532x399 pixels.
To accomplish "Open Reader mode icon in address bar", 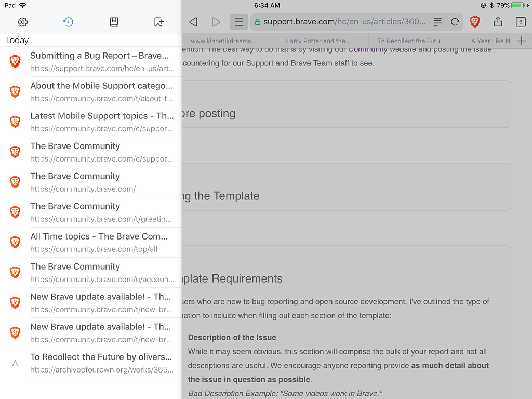I will click(437, 22).
